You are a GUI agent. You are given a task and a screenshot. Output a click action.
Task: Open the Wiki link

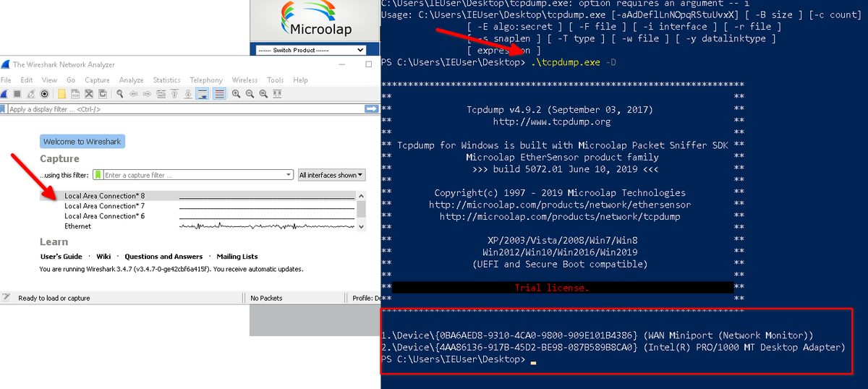pos(103,257)
